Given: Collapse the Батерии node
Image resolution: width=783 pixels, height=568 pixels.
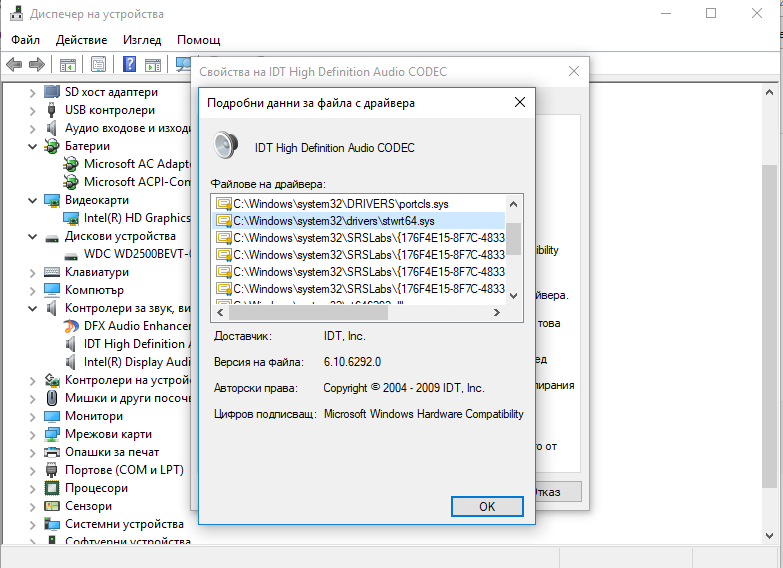Looking at the screenshot, I should 32,146.
